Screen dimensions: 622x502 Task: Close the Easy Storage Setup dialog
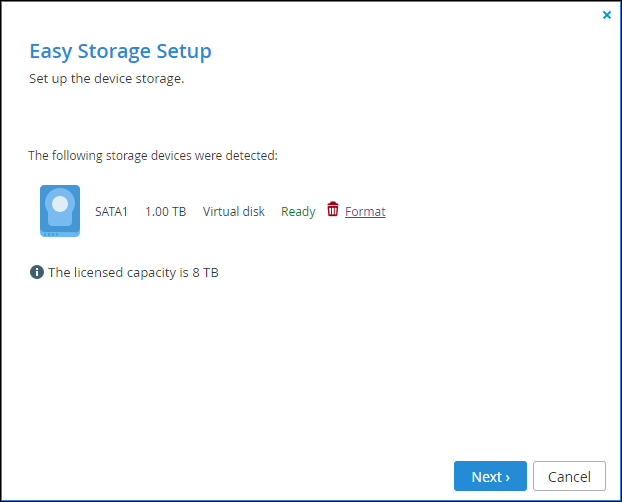607,15
